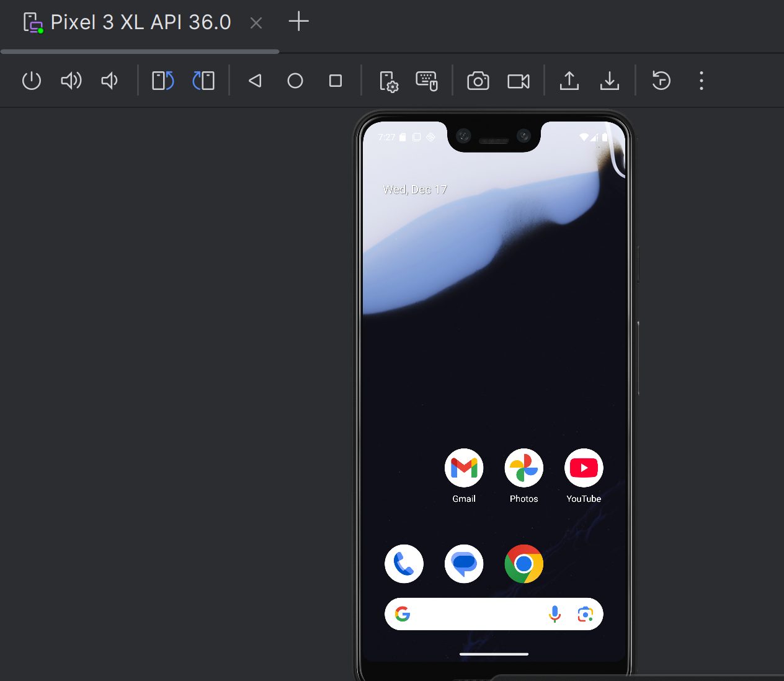
Task: Open the Photos app
Action: 524,475
